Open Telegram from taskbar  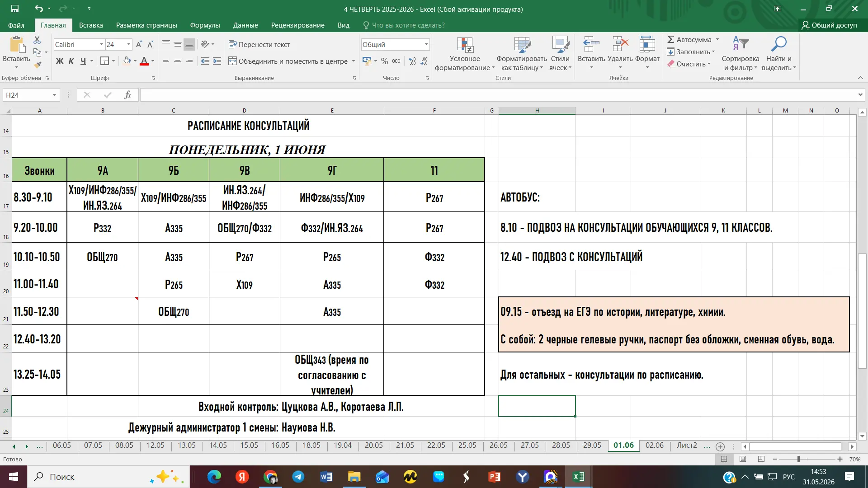pyautogui.click(x=298, y=477)
